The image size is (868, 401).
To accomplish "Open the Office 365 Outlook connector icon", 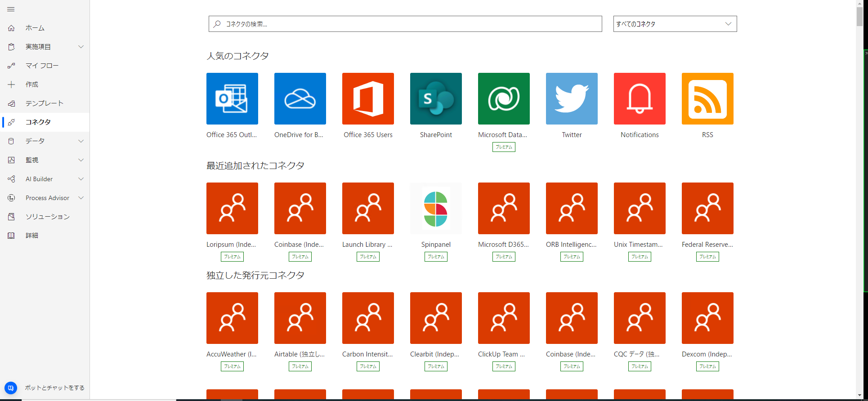I will (232, 98).
